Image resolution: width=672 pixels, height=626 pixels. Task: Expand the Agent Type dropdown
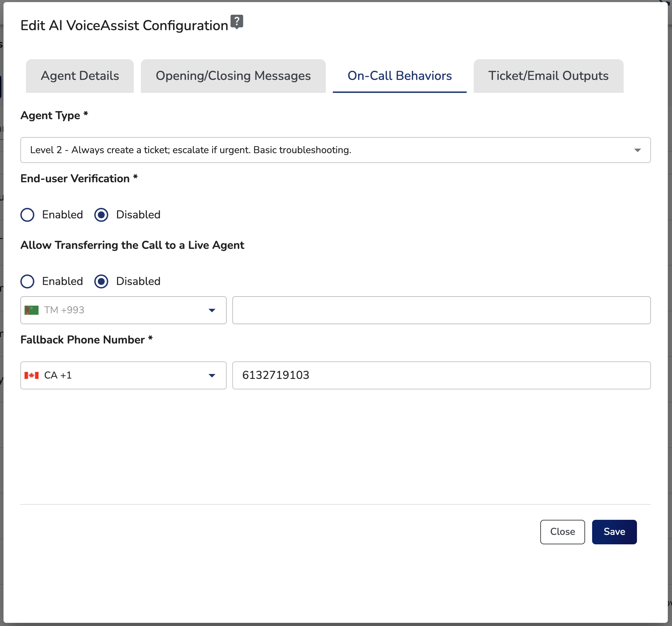(335, 150)
